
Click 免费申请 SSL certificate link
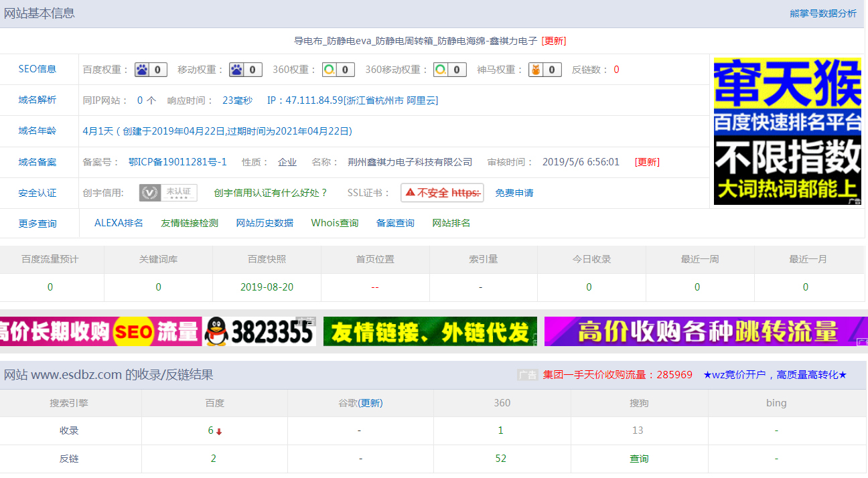pyautogui.click(x=514, y=193)
